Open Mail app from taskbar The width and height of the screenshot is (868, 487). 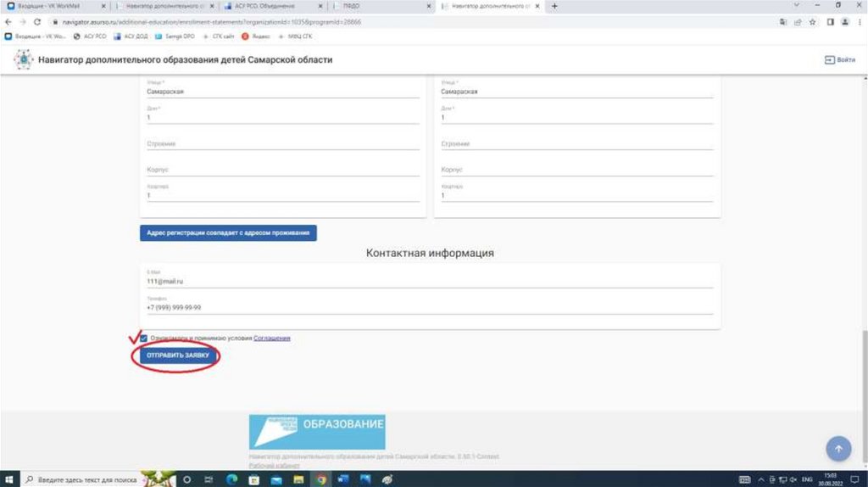click(x=276, y=479)
